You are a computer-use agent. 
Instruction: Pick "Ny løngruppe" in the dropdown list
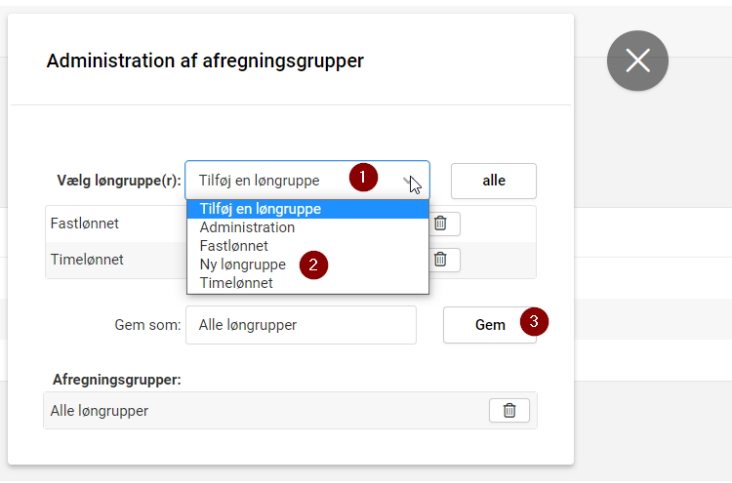tap(242, 265)
